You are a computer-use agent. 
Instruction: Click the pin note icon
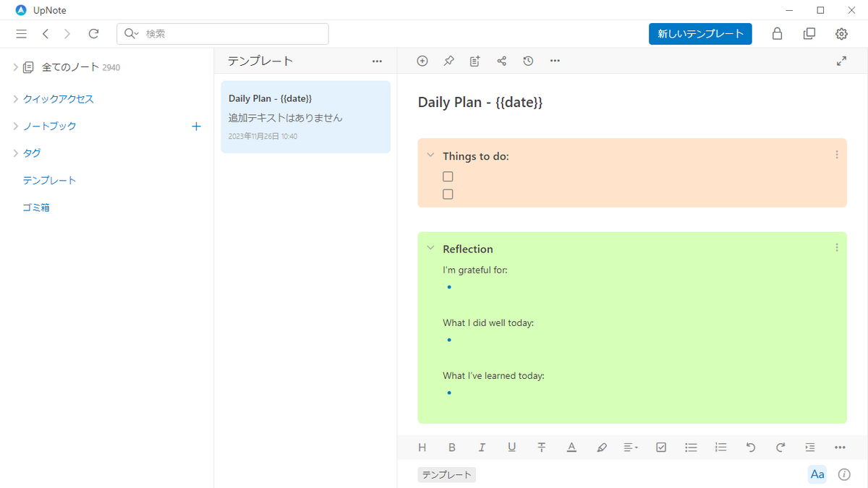click(448, 61)
